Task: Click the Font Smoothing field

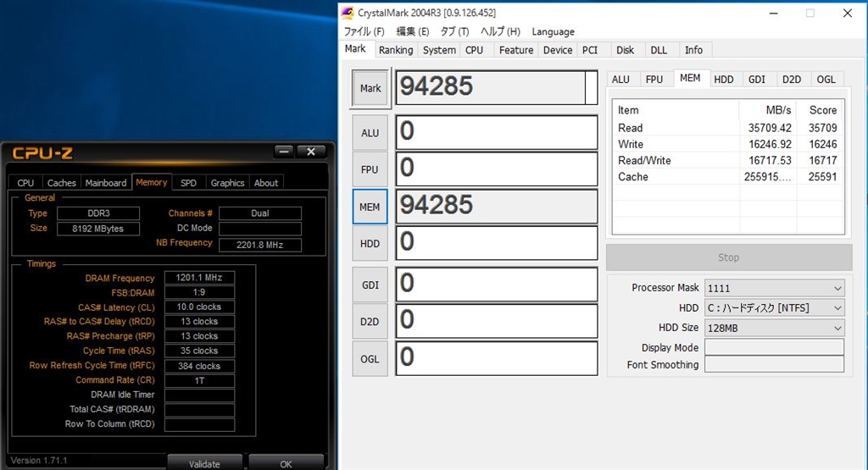Action: point(775,364)
